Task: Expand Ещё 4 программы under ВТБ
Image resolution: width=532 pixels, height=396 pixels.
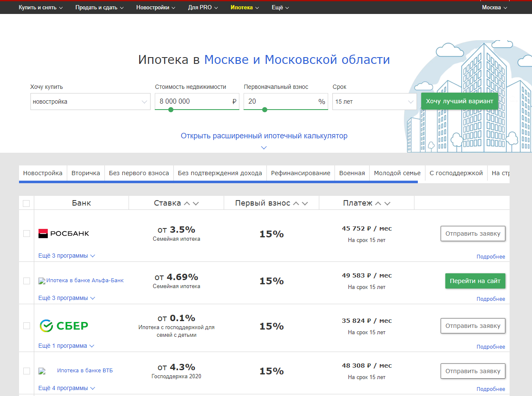Action: click(x=67, y=388)
